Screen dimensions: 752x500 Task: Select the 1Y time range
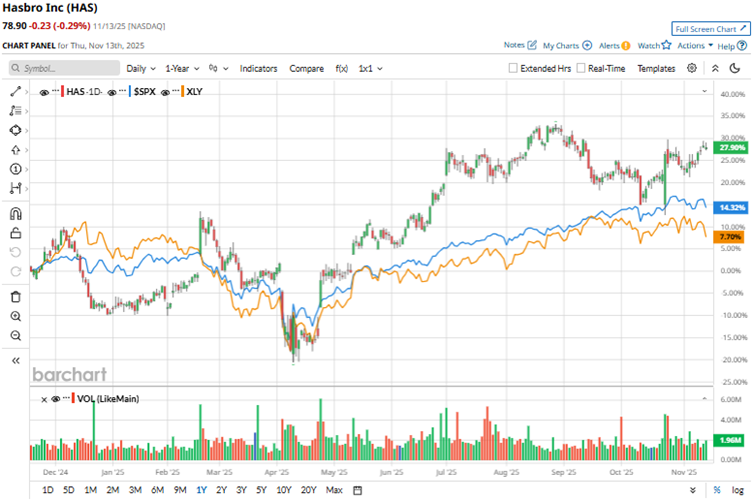pos(201,490)
